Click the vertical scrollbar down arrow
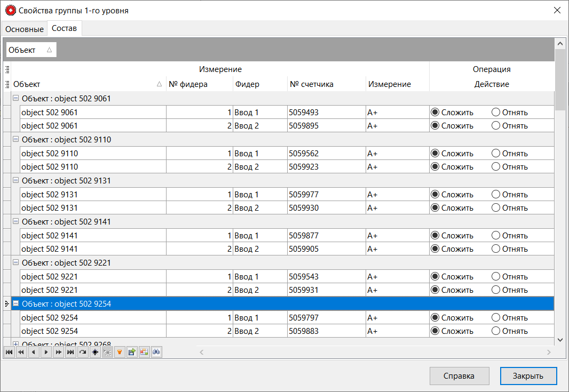 coord(560,340)
